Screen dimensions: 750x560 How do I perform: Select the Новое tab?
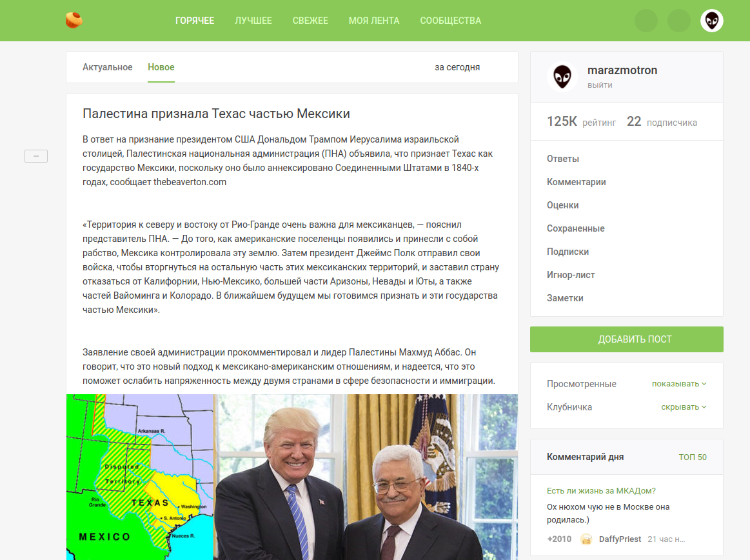pyautogui.click(x=161, y=67)
